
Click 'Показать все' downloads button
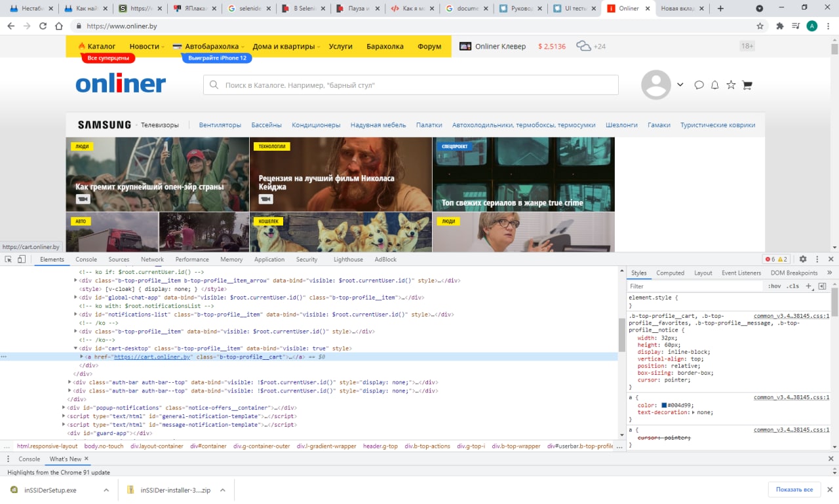[x=794, y=490]
